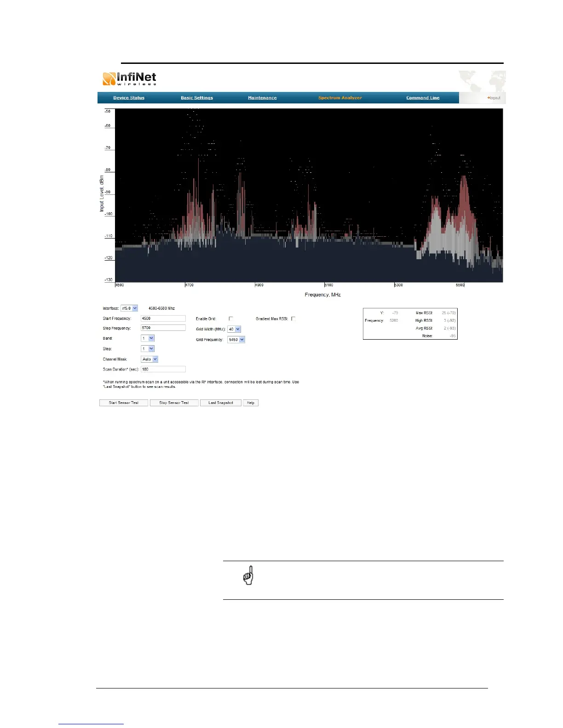Click the logout link
This screenshot has width=563, height=728.
click(494, 98)
